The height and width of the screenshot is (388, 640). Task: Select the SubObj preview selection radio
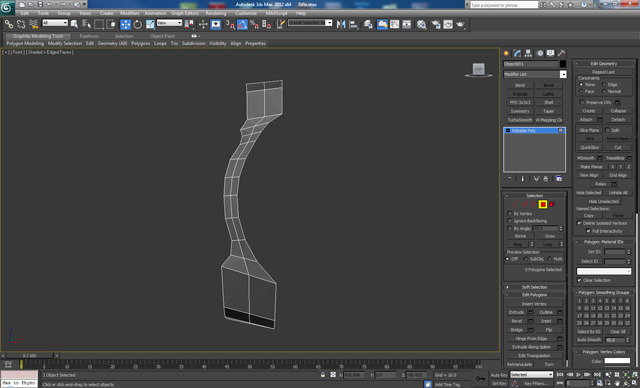pyautogui.click(x=526, y=259)
